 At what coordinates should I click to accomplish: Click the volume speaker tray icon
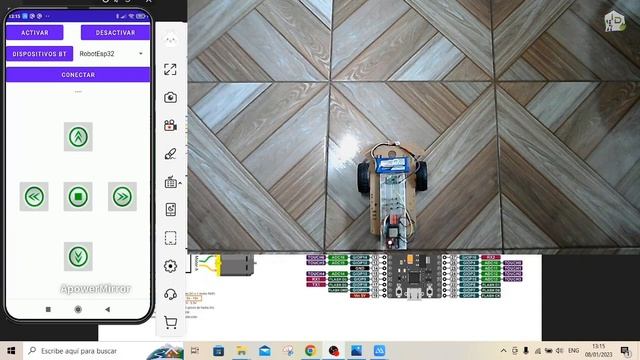pyautogui.click(x=560, y=351)
